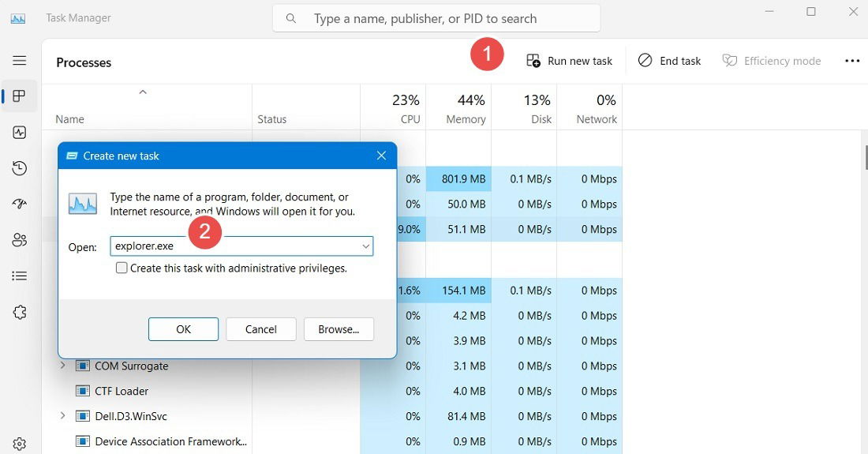Screen dimensions: 868x454
Task: Click OK in the Create new task dialog
Action: point(183,329)
